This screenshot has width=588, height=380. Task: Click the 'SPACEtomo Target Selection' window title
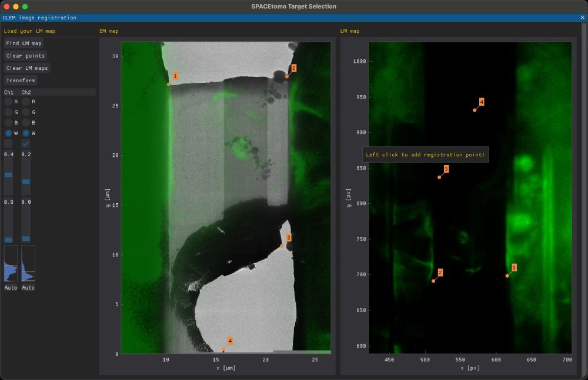(294, 6)
